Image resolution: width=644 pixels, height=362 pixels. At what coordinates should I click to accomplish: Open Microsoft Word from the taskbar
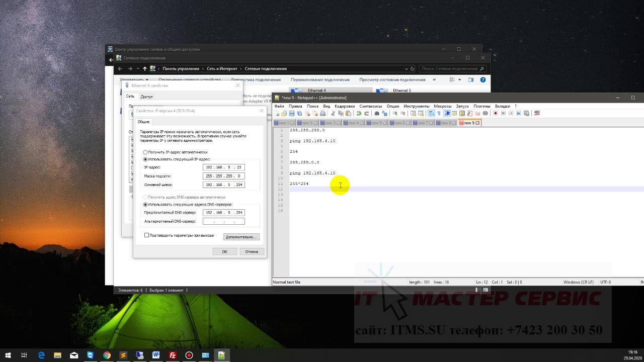coord(156,355)
